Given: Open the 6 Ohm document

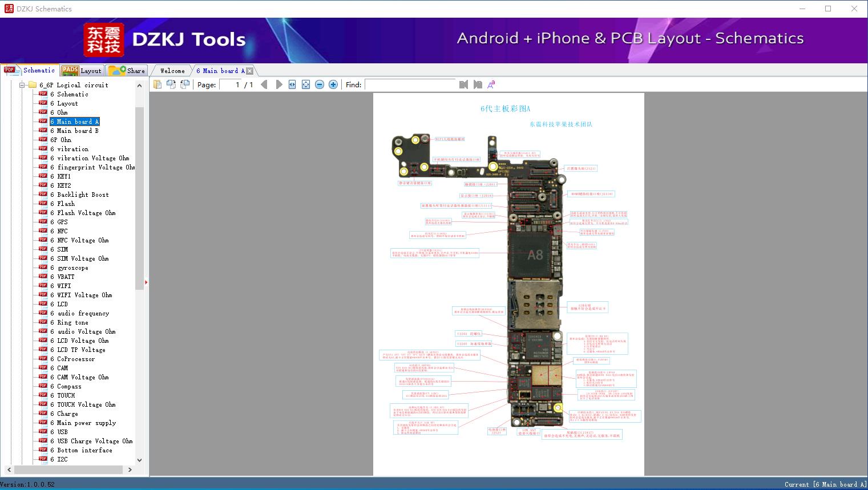Looking at the screenshot, I should (x=59, y=112).
